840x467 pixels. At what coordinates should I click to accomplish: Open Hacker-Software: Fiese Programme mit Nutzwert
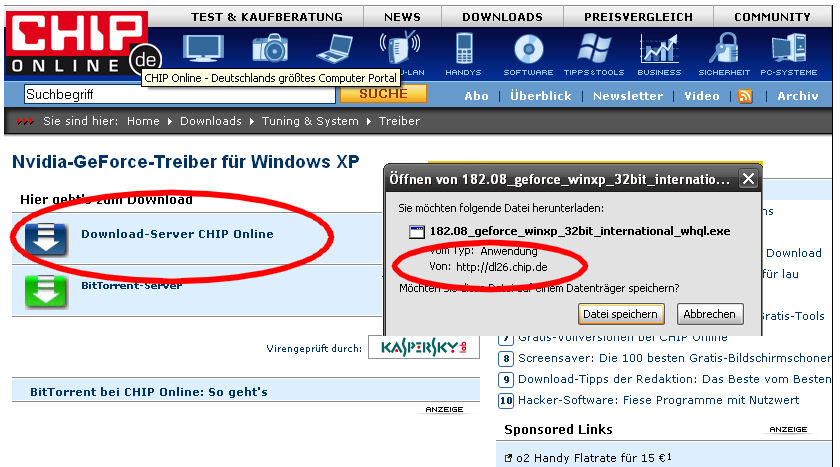coord(658,400)
